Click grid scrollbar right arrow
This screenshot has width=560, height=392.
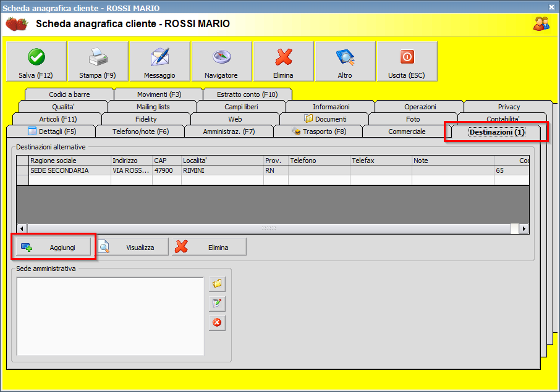point(524,228)
